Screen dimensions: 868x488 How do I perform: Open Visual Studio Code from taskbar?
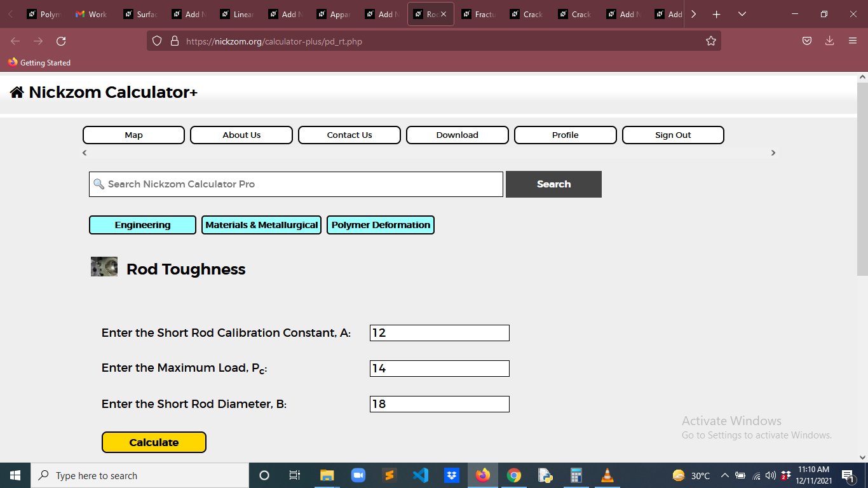(x=421, y=475)
